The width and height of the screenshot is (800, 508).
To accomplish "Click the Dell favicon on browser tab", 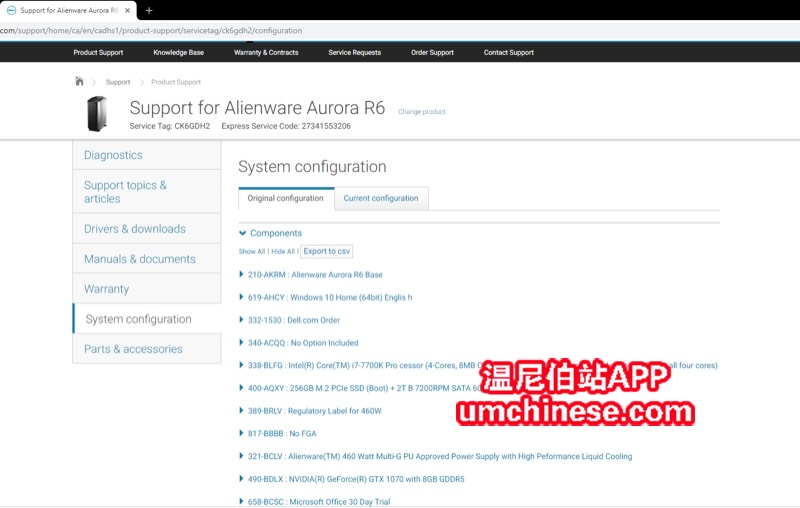I will (11, 10).
